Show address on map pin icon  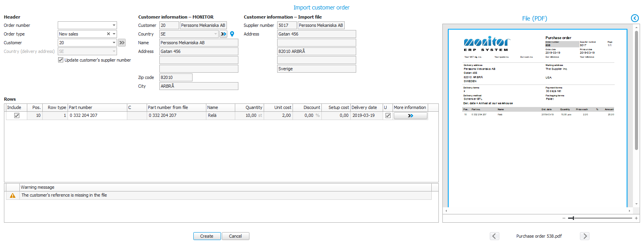232,34
